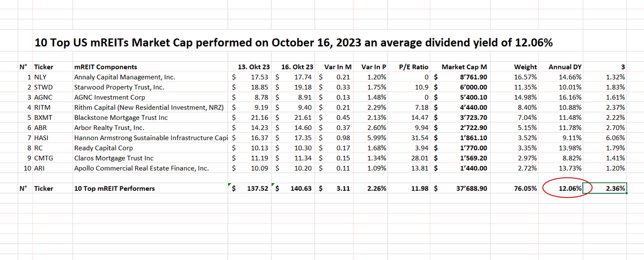The width and height of the screenshot is (644, 260).
Task: Select NLY weight 16.57% cell
Action: pyautogui.click(x=525, y=77)
